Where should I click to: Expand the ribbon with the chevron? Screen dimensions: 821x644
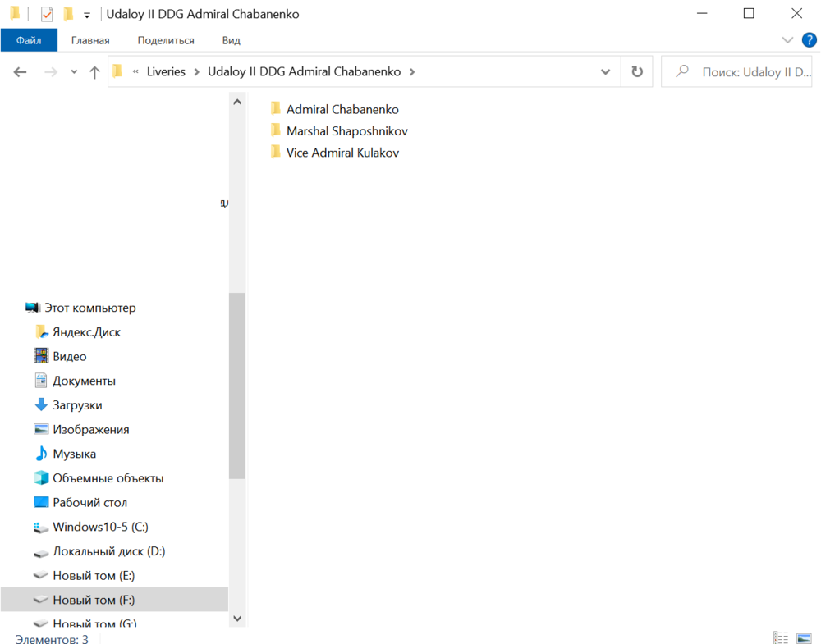[787, 40]
